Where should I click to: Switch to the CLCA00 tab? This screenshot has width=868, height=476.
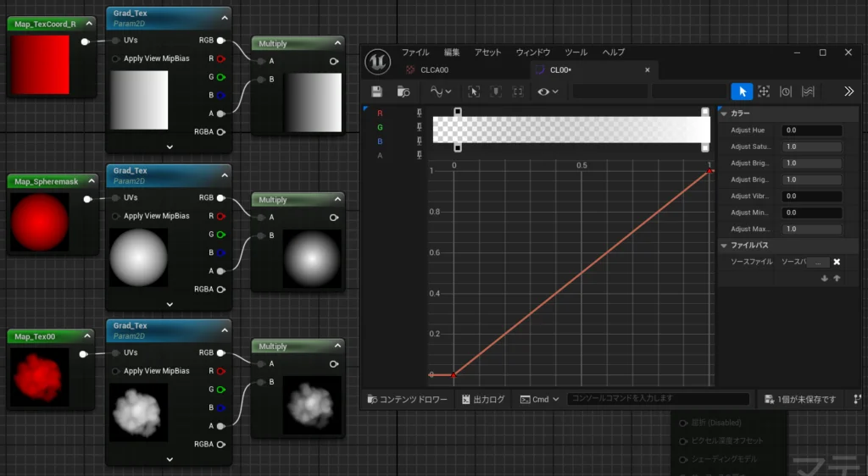click(x=434, y=70)
